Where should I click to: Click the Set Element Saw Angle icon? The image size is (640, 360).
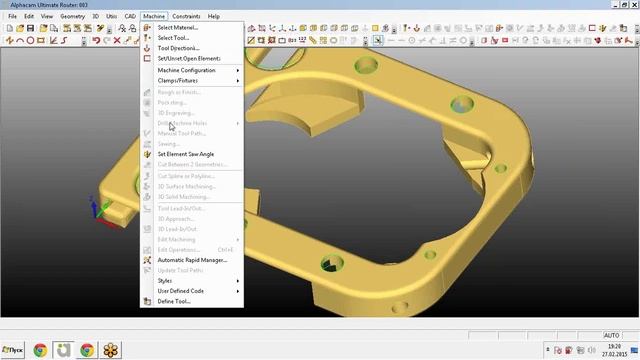(147, 154)
